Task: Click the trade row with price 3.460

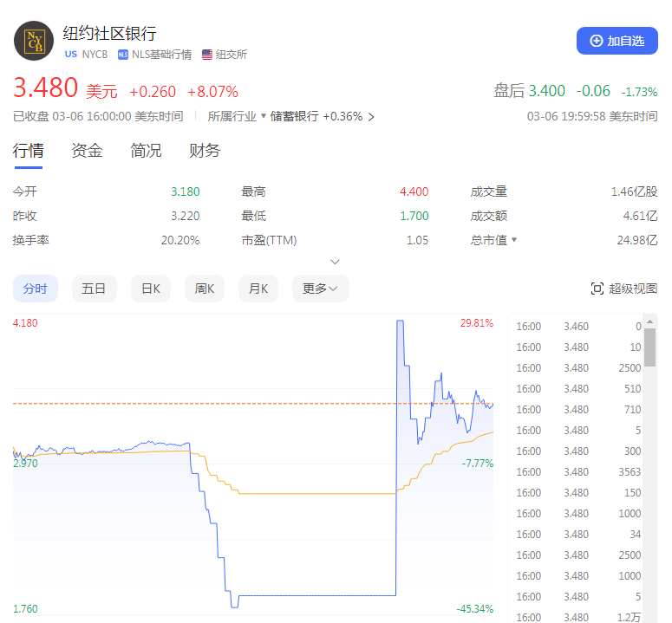Action: tap(578, 327)
